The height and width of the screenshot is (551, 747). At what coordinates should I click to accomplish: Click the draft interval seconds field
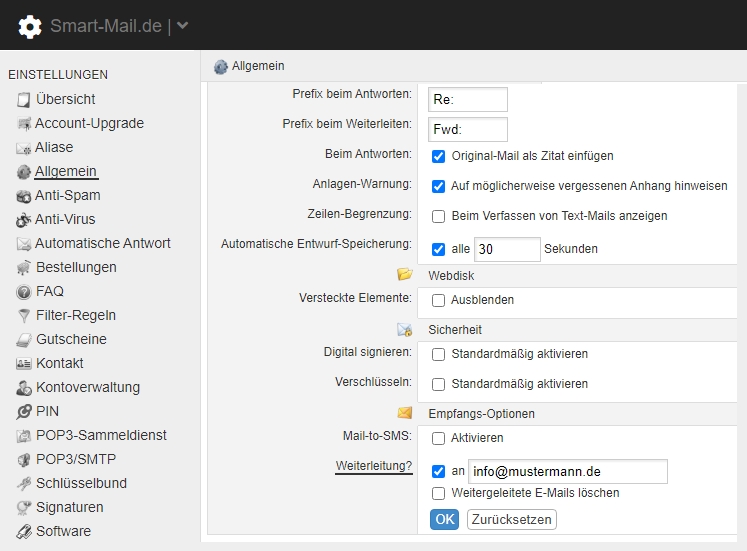pos(507,249)
